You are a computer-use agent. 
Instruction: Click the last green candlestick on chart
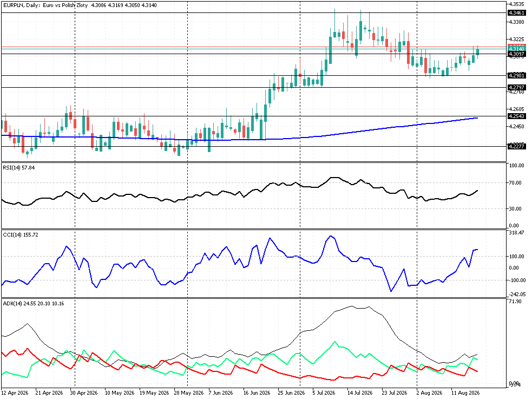[478, 51]
